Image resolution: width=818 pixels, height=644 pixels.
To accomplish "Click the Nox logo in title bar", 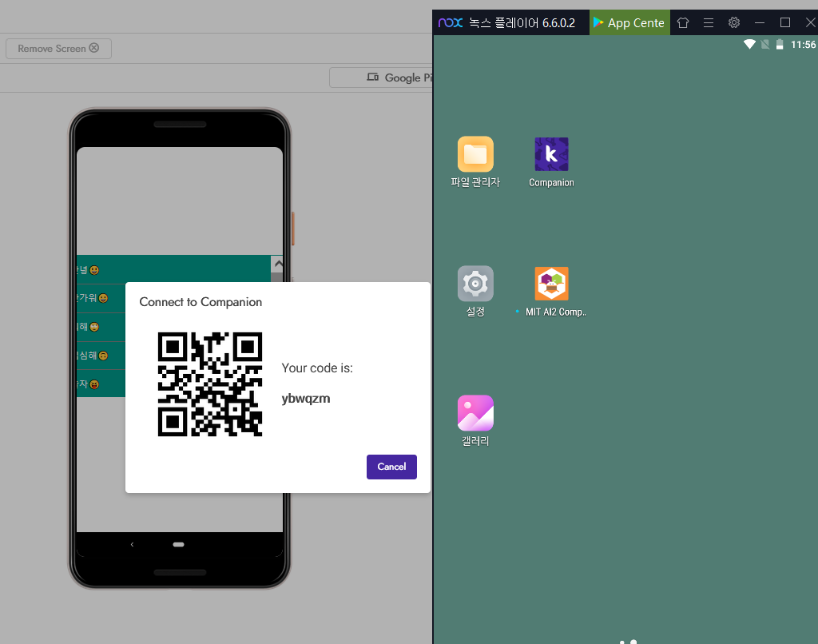I will (451, 22).
